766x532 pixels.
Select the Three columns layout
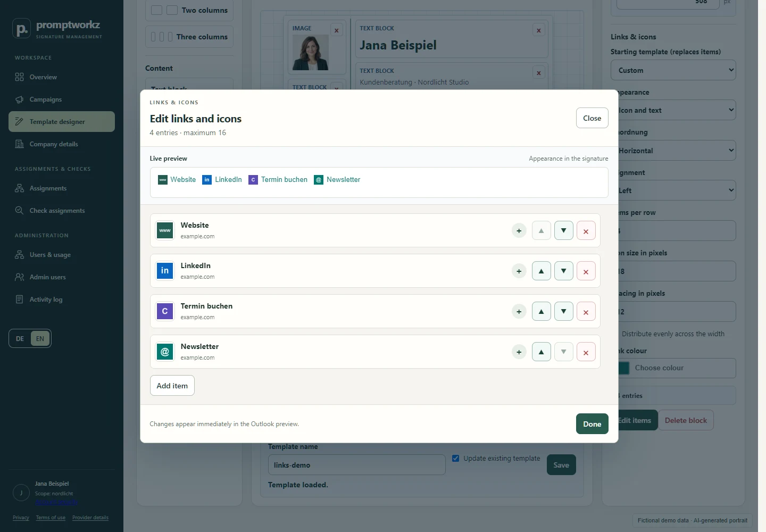[189, 37]
